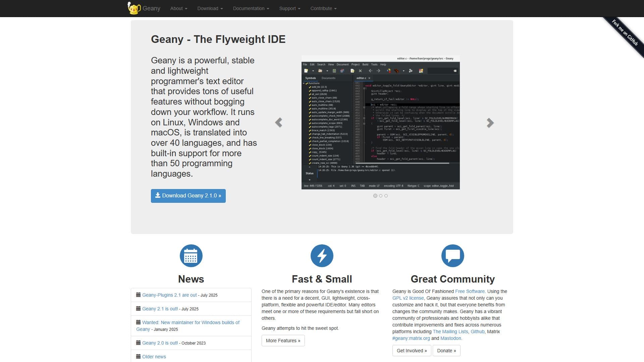Click the Get Involved button
This screenshot has height=362, width=644.
(412, 351)
